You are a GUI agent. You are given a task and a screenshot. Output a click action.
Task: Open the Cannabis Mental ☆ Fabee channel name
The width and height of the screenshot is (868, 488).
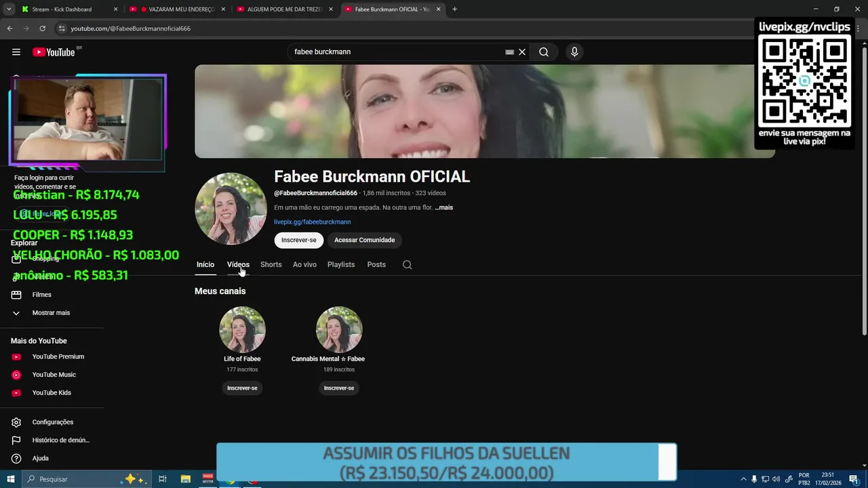pyautogui.click(x=328, y=359)
